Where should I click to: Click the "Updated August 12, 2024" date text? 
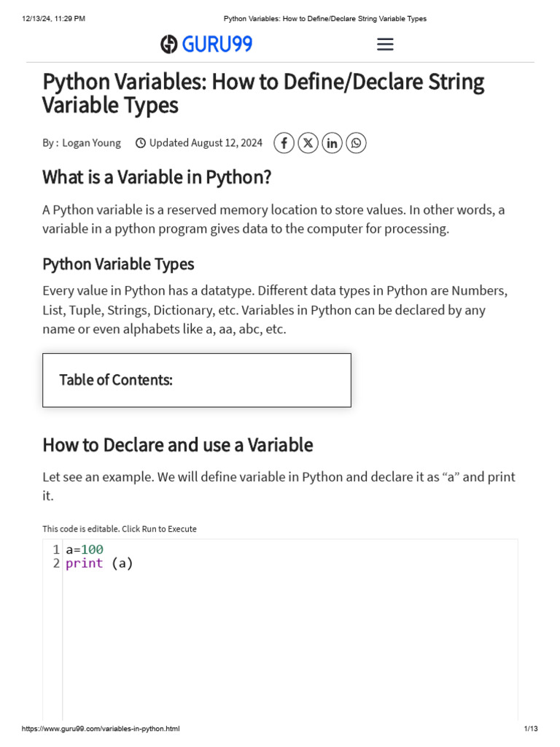[x=206, y=143]
